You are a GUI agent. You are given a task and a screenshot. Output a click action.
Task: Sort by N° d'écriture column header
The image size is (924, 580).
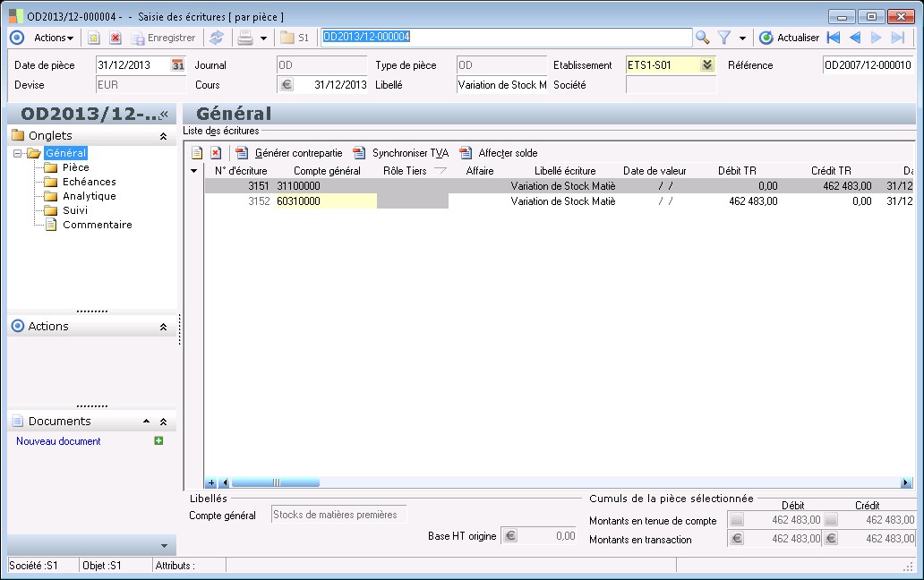click(x=241, y=171)
